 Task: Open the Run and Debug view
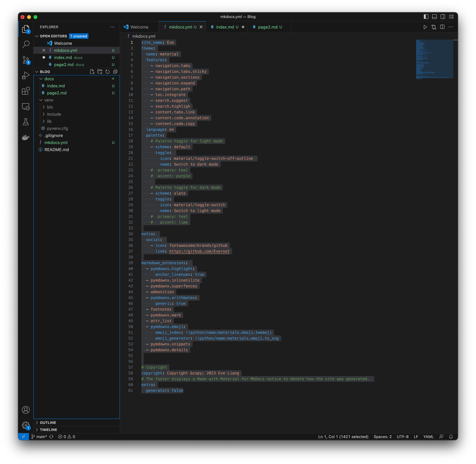[26, 75]
